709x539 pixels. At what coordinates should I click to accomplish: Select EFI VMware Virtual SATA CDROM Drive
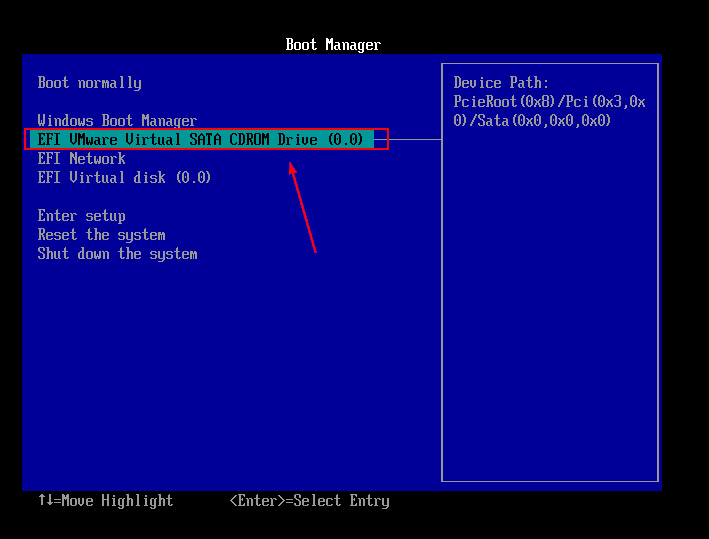[200, 140]
